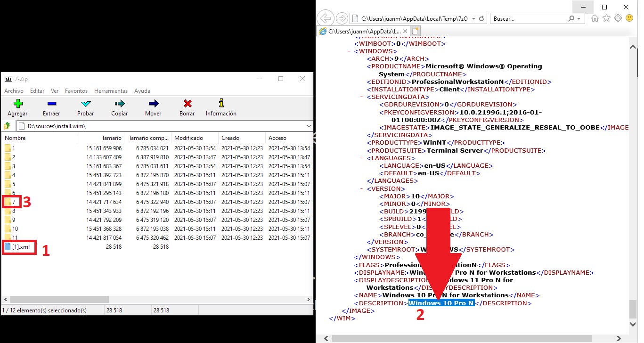Sort by Tamaño column header
The image size is (644, 343).
[100, 138]
